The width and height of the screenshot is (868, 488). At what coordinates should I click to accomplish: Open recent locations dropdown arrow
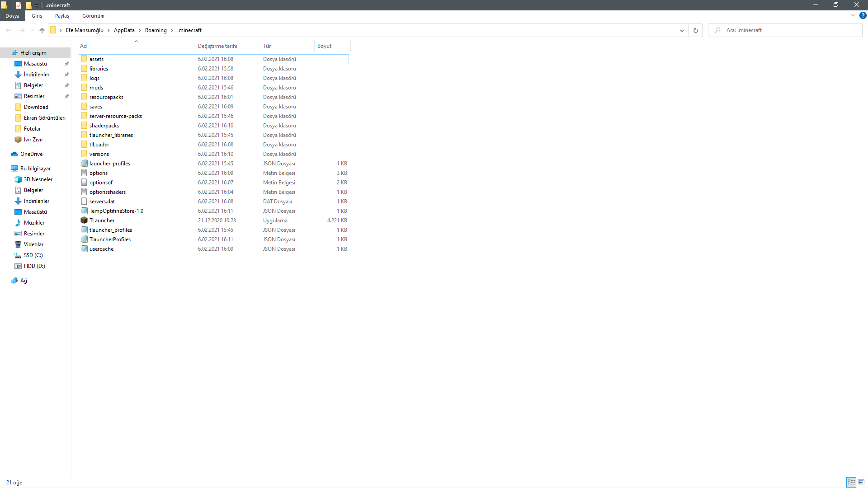click(33, 30)
